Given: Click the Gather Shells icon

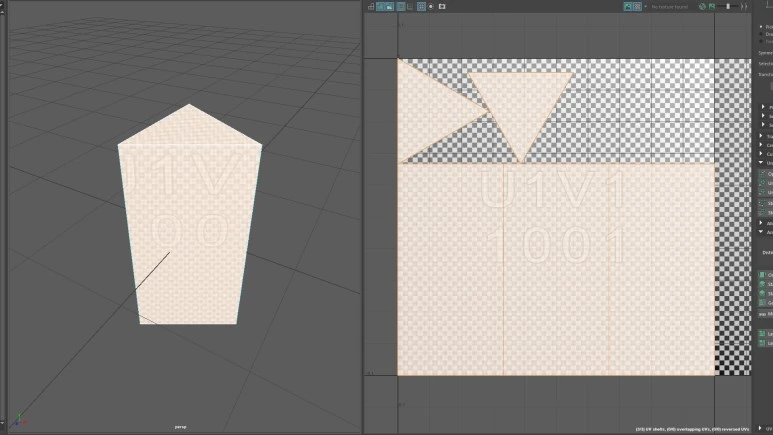Looking at the screenshot, I should 763,302.
